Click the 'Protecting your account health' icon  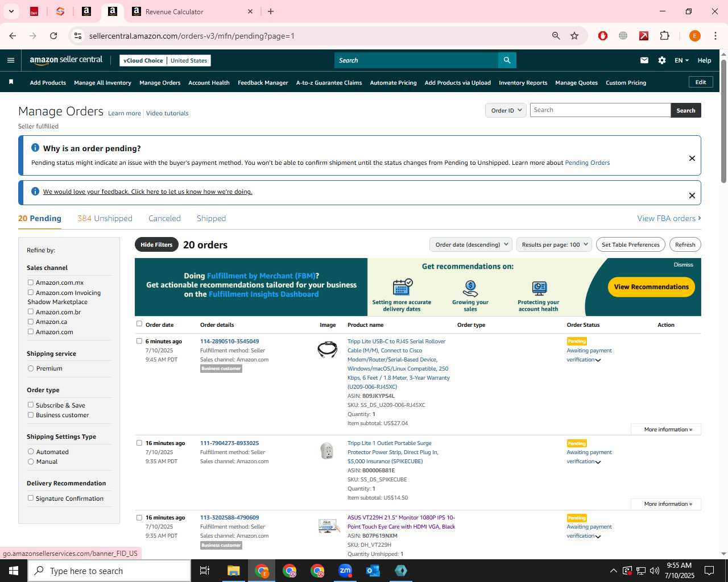coord(539,288)
